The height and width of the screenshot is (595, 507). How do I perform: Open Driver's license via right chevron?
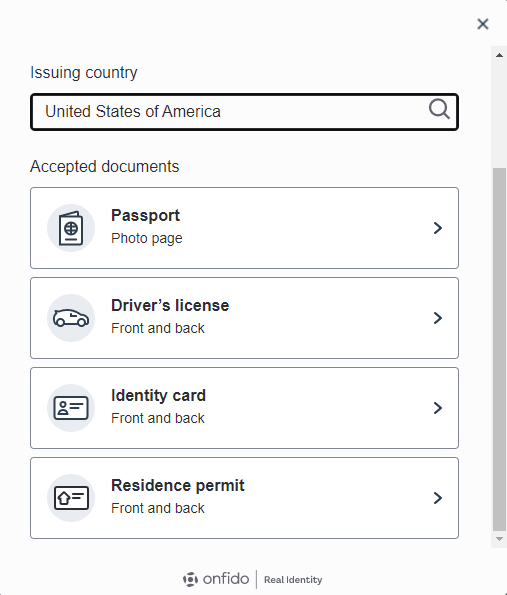click(438, 318)
